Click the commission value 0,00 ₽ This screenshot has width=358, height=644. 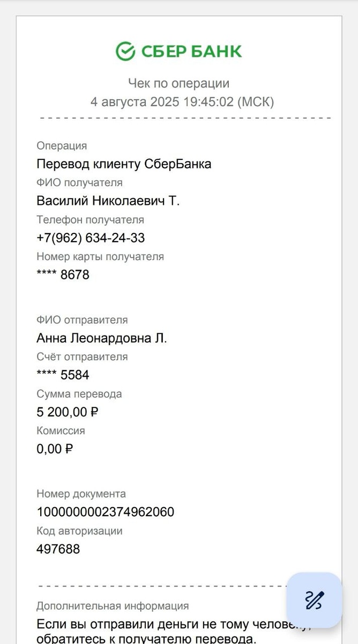coord(55,449)
